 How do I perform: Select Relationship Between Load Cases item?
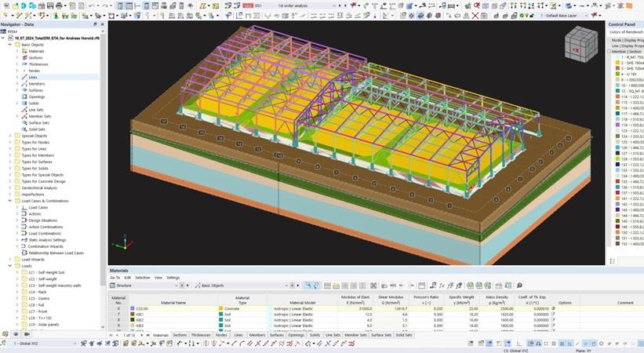point(56,253)
